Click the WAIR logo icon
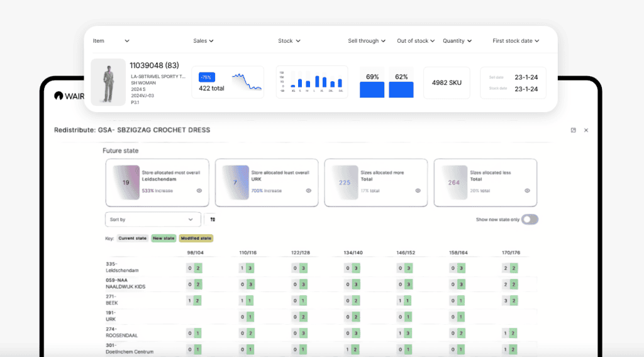This screenshot has height=357, width=644. click(x=58, y=96)
